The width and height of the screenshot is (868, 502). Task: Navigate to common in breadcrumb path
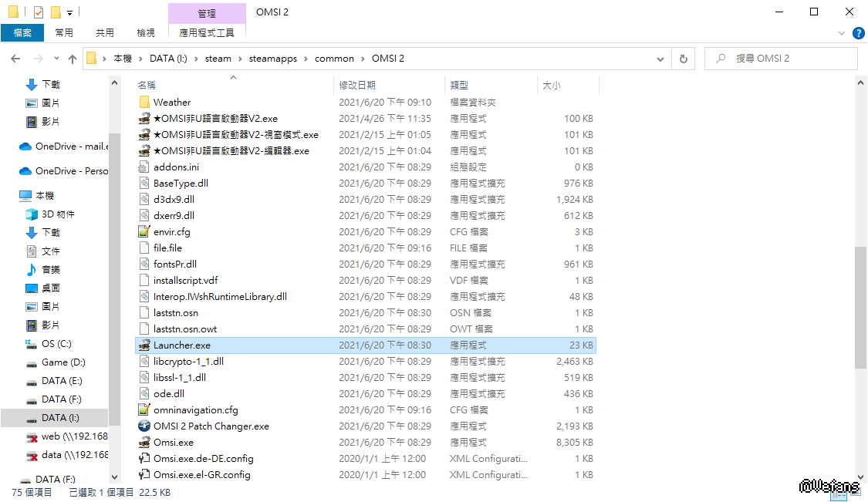coord(334,59)
